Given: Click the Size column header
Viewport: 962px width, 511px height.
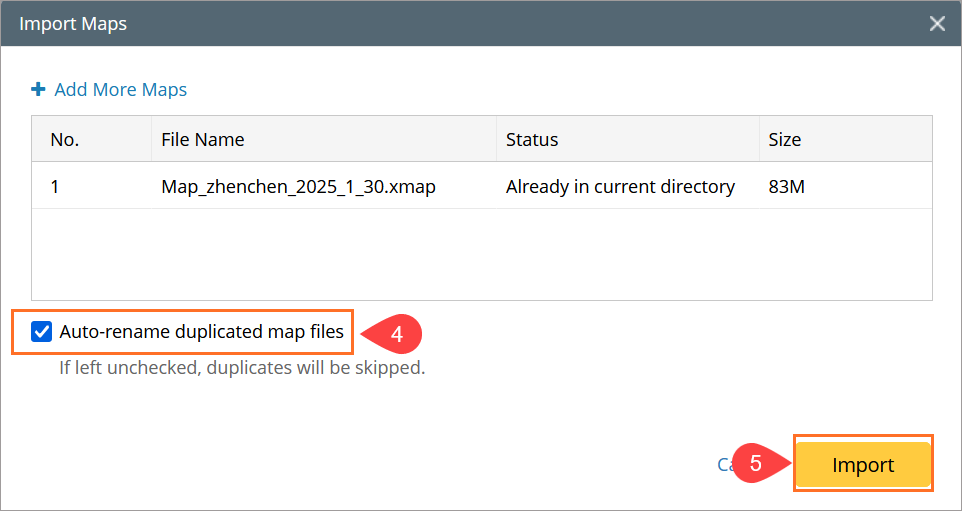Looking at the screenshot, I should tap(785, 140).
